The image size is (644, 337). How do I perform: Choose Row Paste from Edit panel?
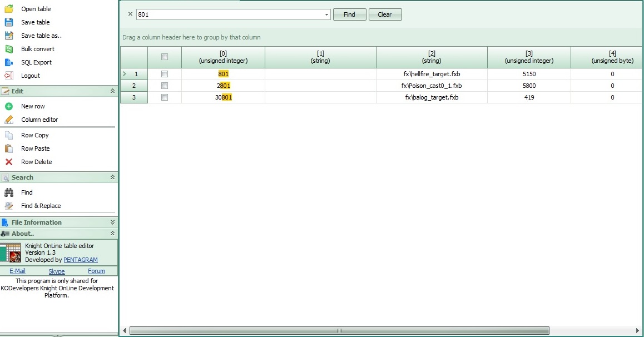pyautogui.click(x=36, y=148)
